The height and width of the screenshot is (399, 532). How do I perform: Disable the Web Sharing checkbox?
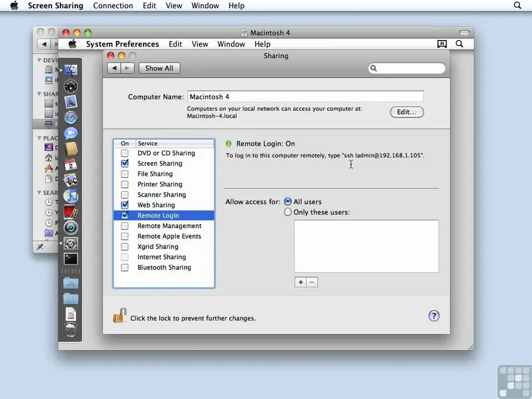point(125,205)
